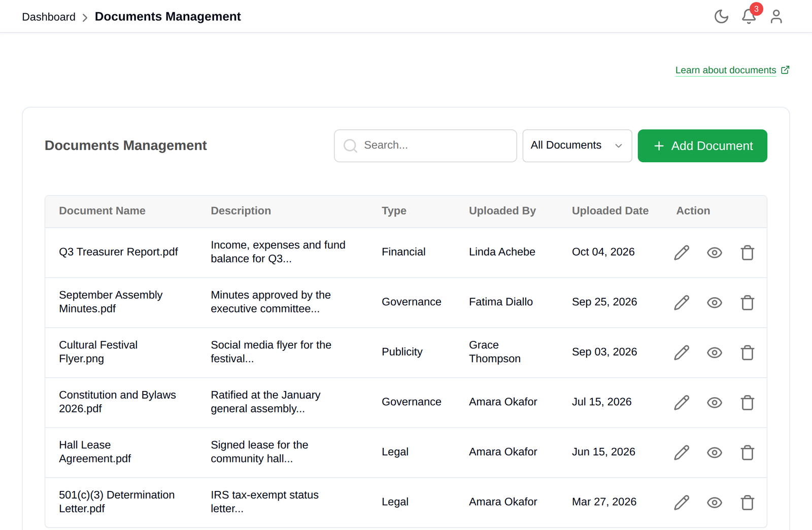
Task: Delete 501(c)(3) Determination Letter.pdf
Action: pyautogui.click(x=748, y=503)
